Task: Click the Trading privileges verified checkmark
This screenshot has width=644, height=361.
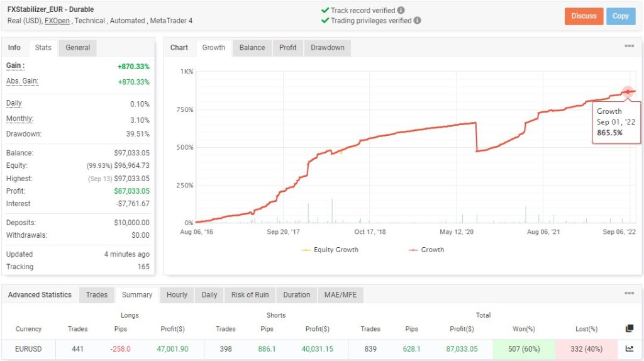Action: [x=325, y=21]
